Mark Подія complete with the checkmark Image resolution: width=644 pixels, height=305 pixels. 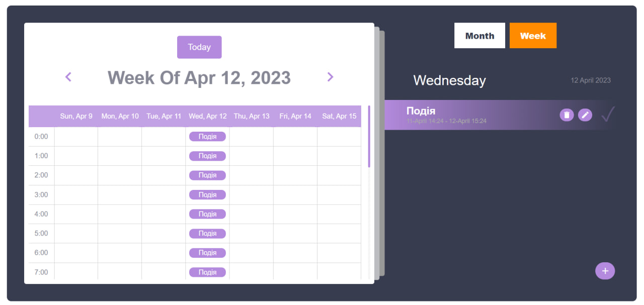pyautogui.click(x=608, y=115)
